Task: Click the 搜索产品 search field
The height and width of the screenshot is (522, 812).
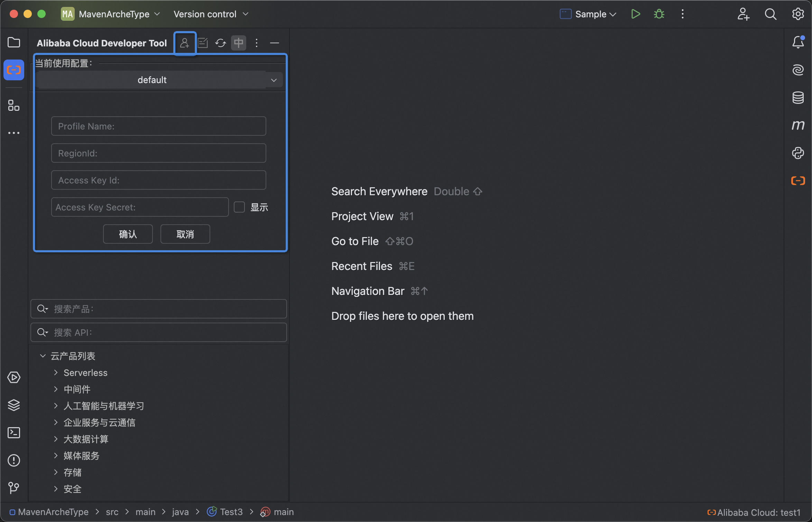Action: [159, 309]
